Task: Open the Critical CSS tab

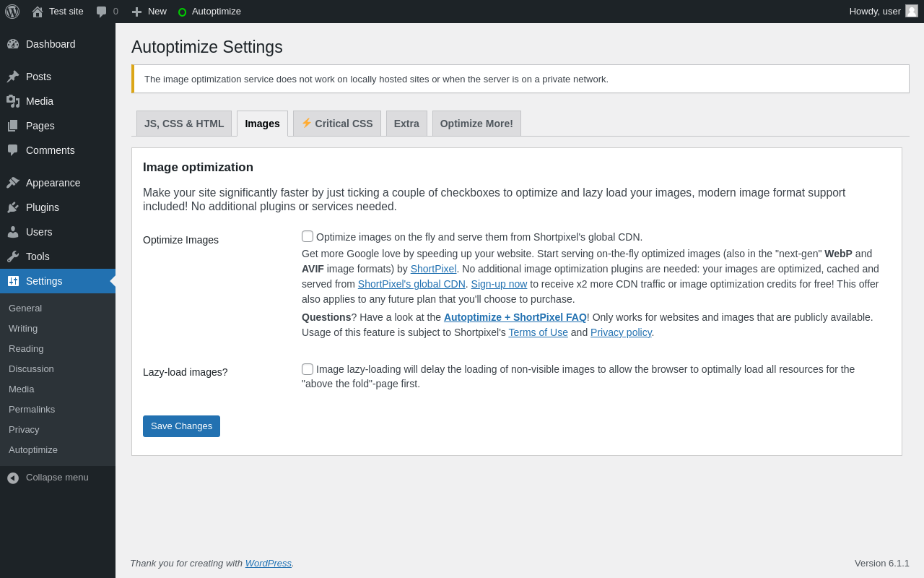Action: (x=337, y=124)
